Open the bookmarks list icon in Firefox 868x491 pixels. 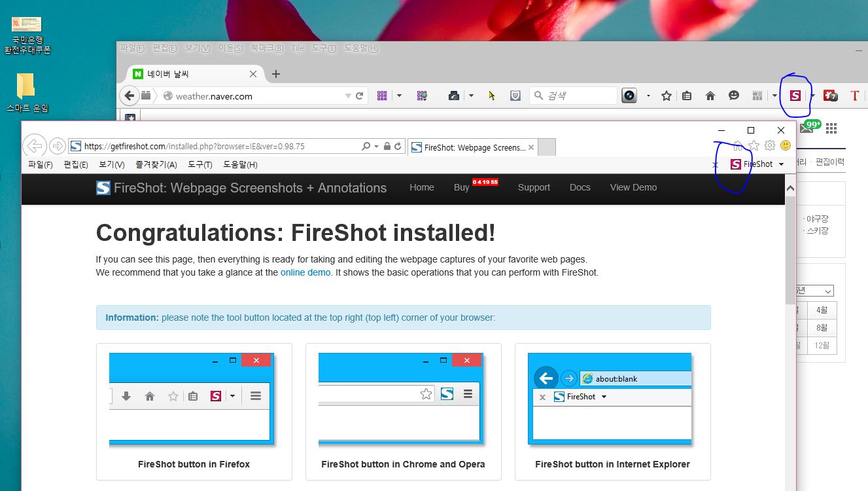pos(687,96)
